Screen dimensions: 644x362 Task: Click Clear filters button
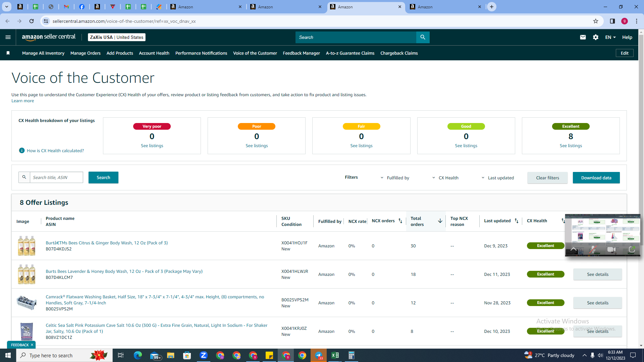[547, 178]
